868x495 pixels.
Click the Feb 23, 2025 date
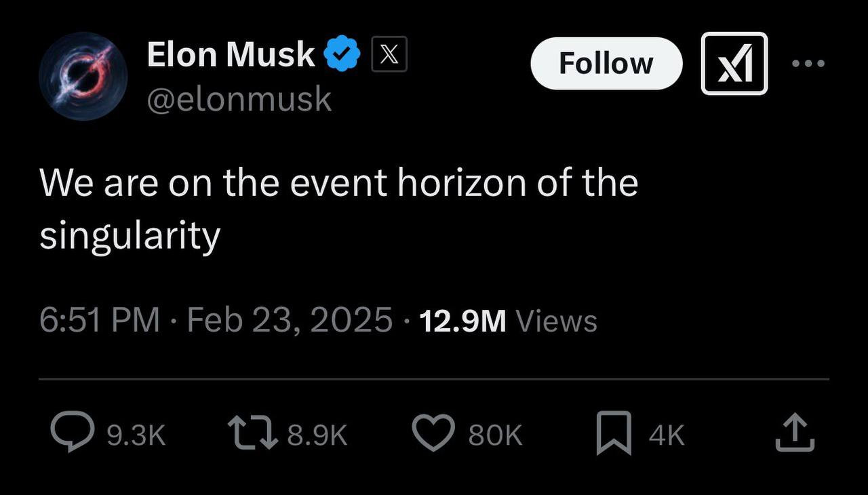pos(290,320)
